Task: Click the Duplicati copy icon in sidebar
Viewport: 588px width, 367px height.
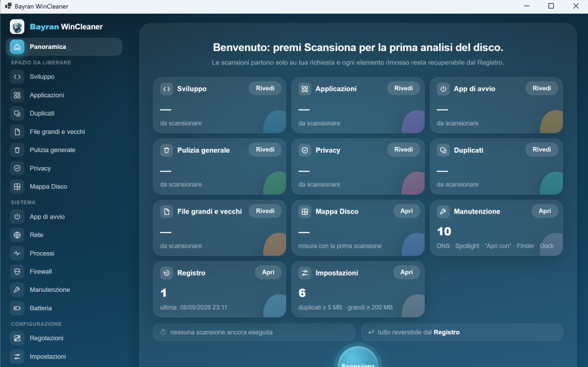Action: coord(17,113)
